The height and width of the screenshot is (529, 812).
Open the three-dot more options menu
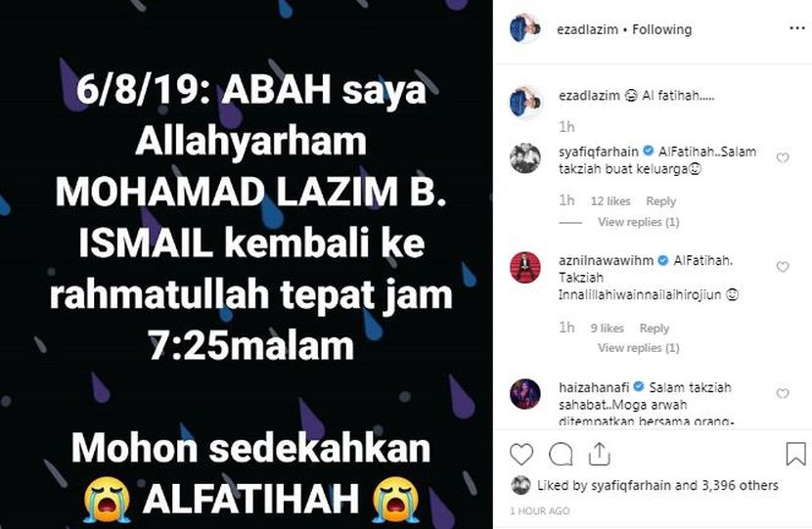point(796,28)
